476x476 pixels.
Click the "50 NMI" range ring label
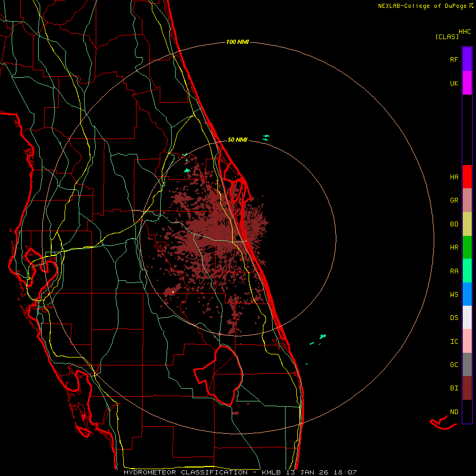coord(237,140)
